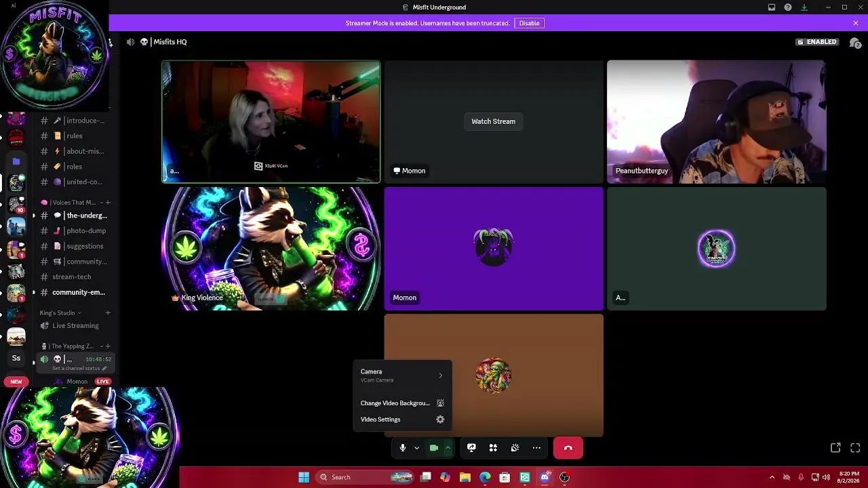Open the microphone options chevron
The width and height of the screenshot is (868, 488).
(x=416, y=448)
